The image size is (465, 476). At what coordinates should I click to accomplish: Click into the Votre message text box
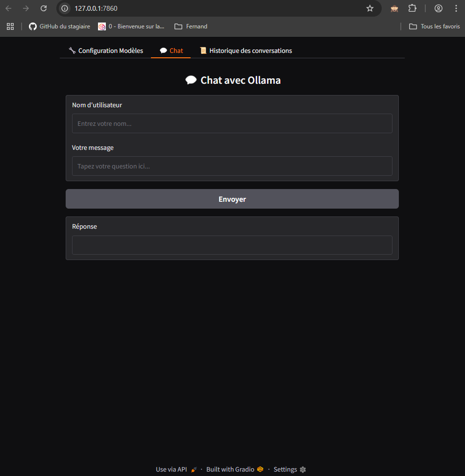pos(232,166)
